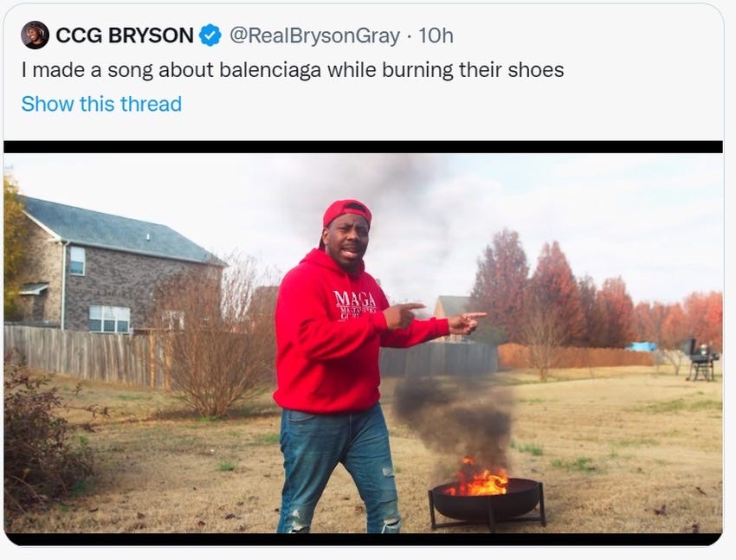The width and height of the screenshot is (736, 560).
Task: Open the CCG BRYSON display name
Action: (125, 35)
